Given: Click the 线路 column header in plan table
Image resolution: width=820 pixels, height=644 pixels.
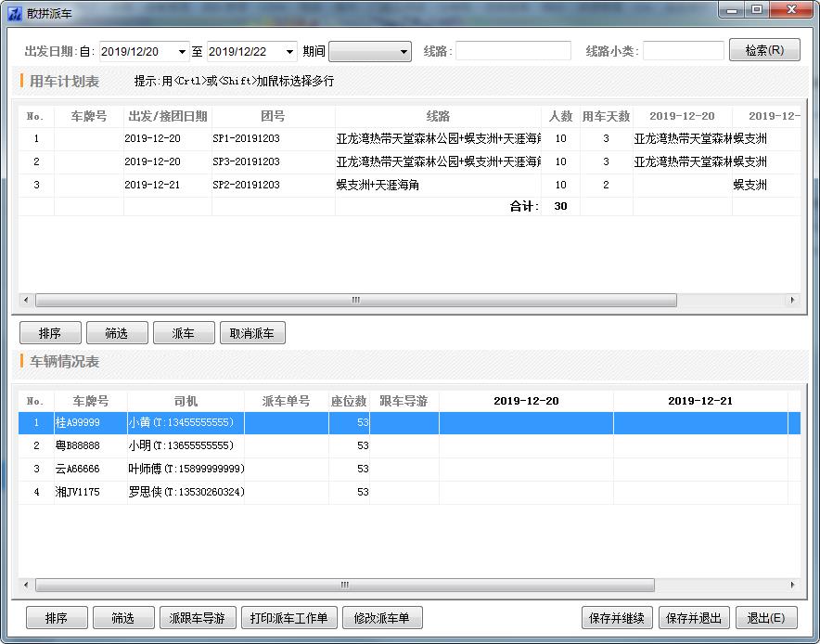Looking at the screenshot, I should 438,116.
